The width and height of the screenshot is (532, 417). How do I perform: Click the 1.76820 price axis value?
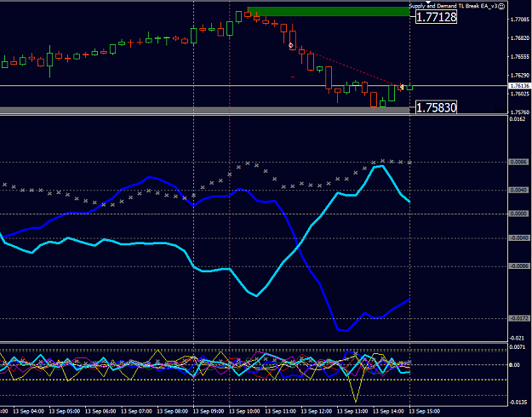pos(520,38)
